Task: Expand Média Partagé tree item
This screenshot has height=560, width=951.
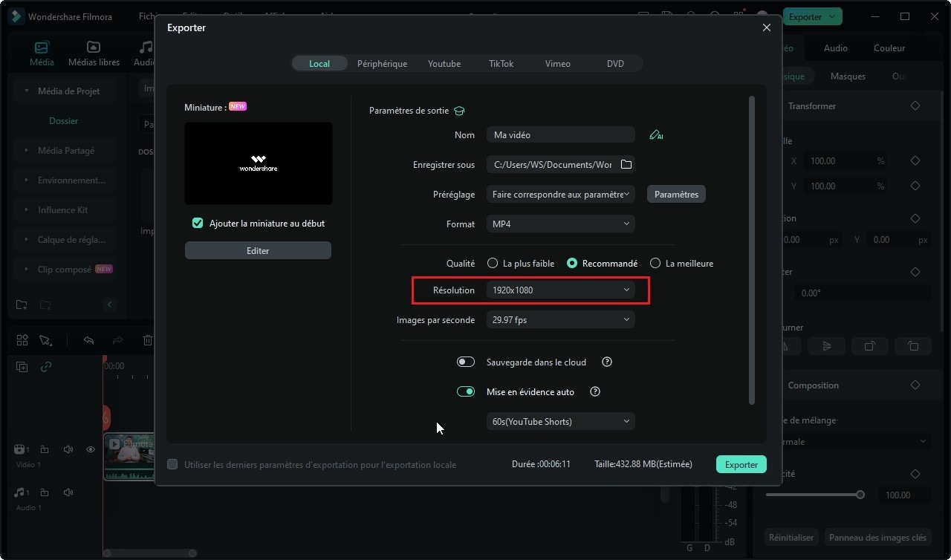Action: [27, 151]
